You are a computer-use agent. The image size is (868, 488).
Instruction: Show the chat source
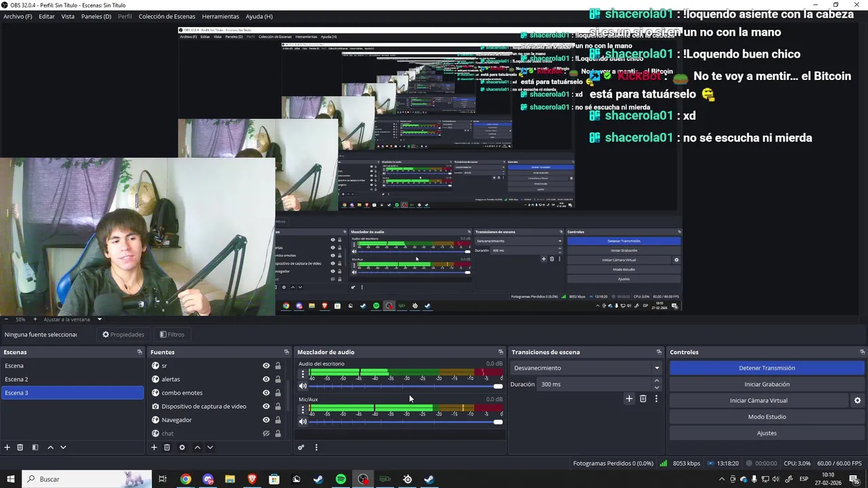click(x=266, y=434)
